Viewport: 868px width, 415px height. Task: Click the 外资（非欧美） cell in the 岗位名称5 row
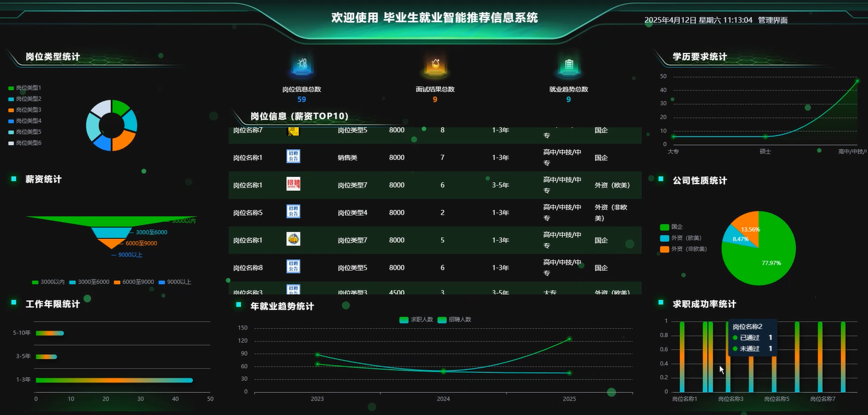612,212
